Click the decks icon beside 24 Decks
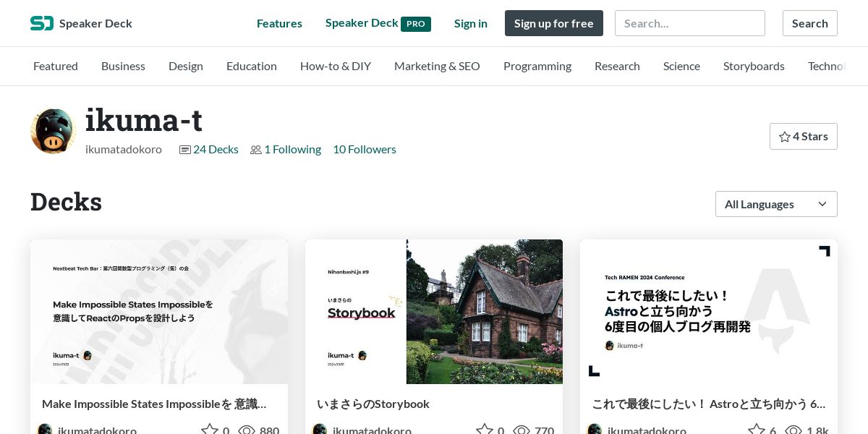 185,150
